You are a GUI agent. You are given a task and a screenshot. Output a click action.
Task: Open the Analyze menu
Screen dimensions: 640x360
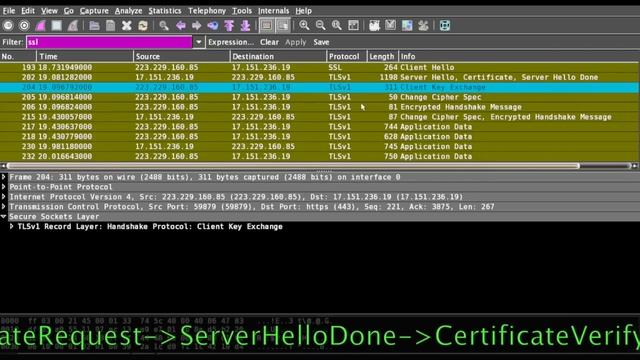click(128, 11)
